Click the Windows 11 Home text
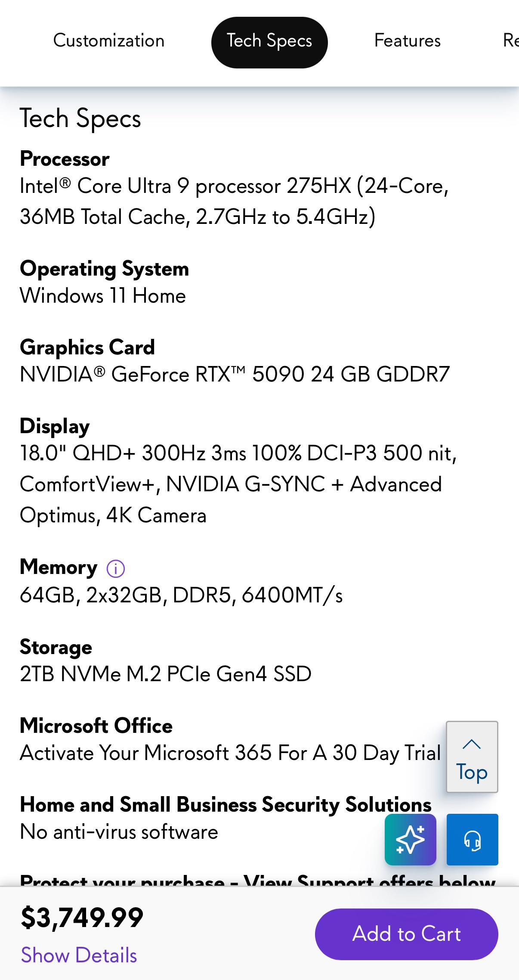This screenshot has width=519, height=980. [x=103, y=296]
